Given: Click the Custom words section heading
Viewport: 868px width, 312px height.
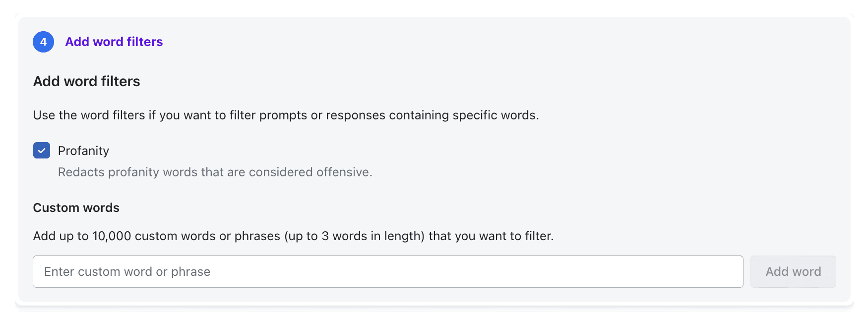Looking at the screenshot, I should [x=76, y=208].
